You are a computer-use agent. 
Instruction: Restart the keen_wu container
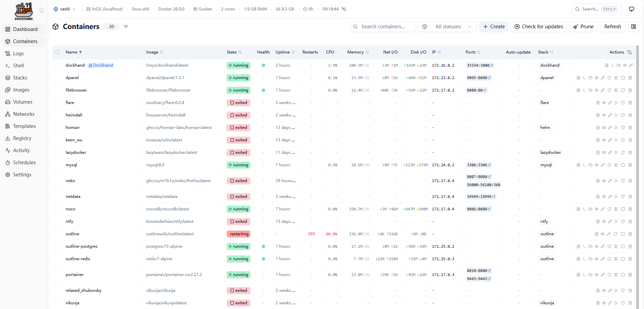coord(623,140)
